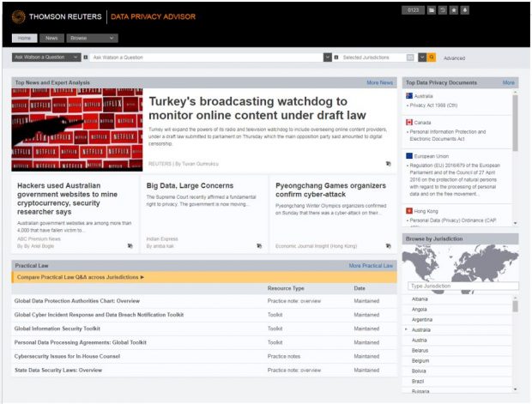Screen dimensions: 532x404
Task: Click the folder icon in top header
Action: (x=432, y=10)
